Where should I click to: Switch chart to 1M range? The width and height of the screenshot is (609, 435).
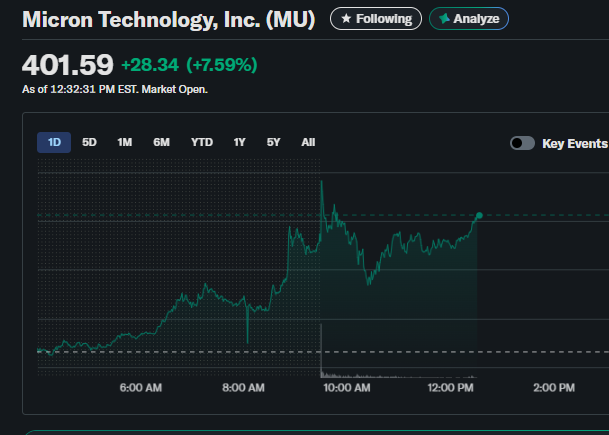tap(125, 142)
